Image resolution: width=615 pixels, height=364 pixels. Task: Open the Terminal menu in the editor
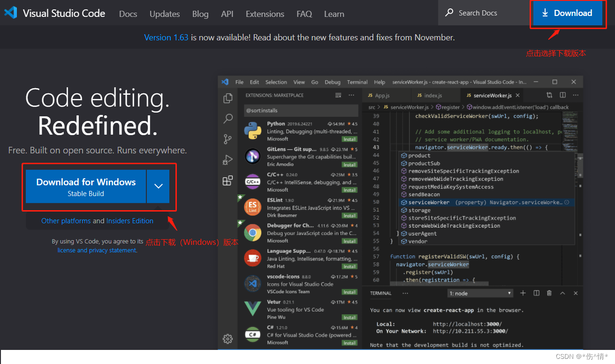[357, 82]
